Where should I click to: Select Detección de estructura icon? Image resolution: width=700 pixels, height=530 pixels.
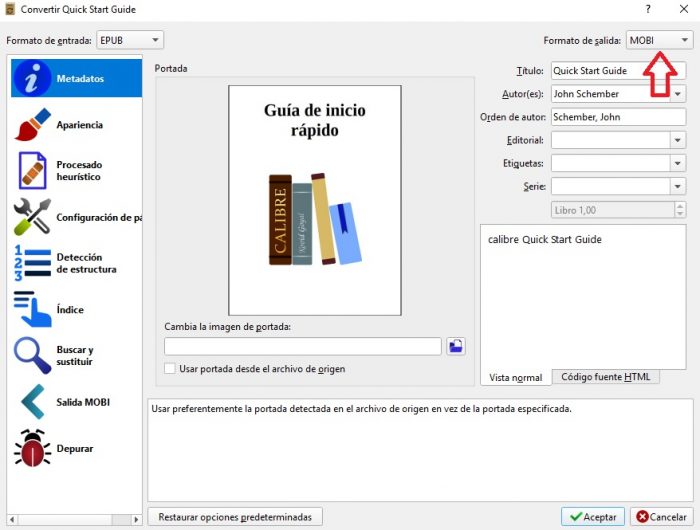point(32,263)
